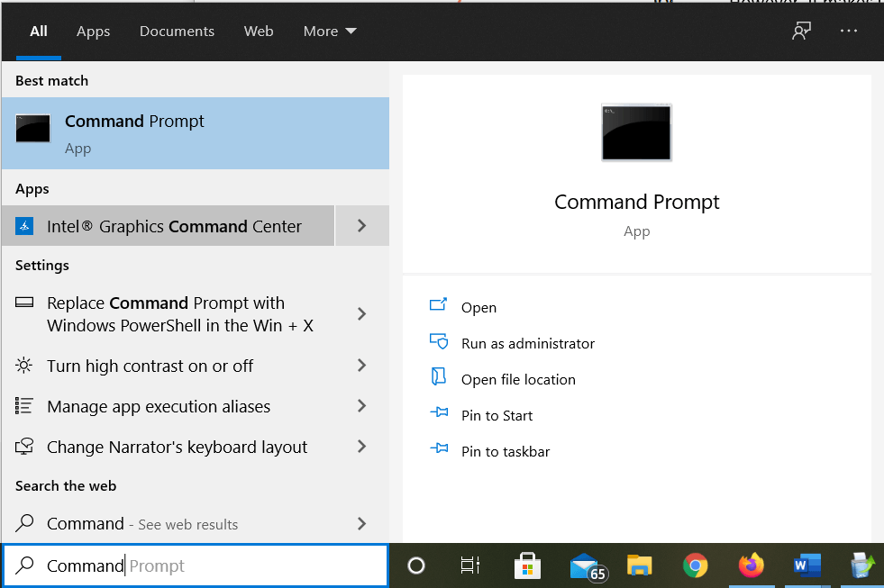The height and width of the screenshot is (588, 884).
Task: Expand the Manage app execution aliases result
Action: 361,406
